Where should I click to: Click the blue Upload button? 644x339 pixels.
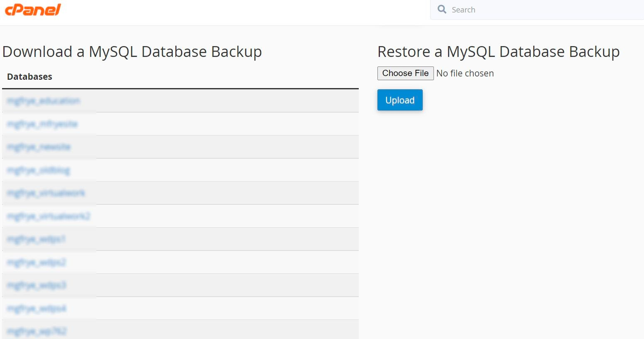click(400, 100)
